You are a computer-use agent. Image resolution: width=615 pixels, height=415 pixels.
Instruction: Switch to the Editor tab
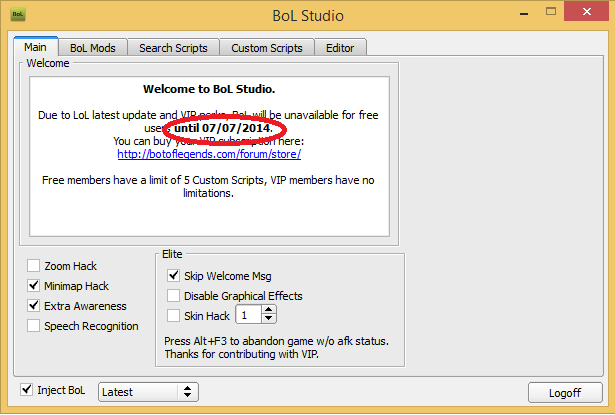[x=340, y=48]
